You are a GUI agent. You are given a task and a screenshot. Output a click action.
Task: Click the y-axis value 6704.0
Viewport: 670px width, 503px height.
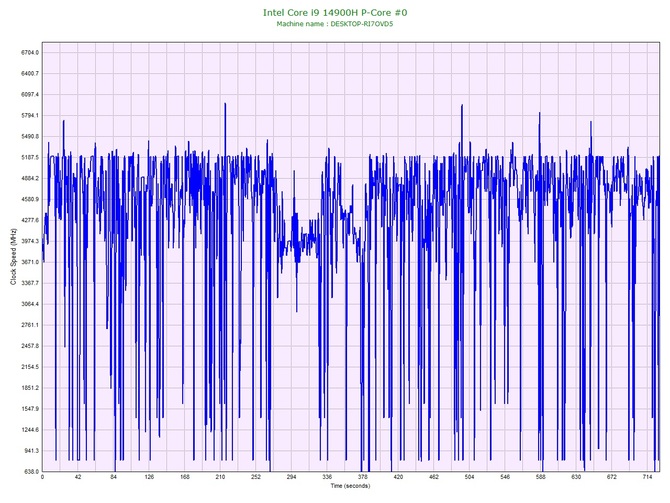30,53
